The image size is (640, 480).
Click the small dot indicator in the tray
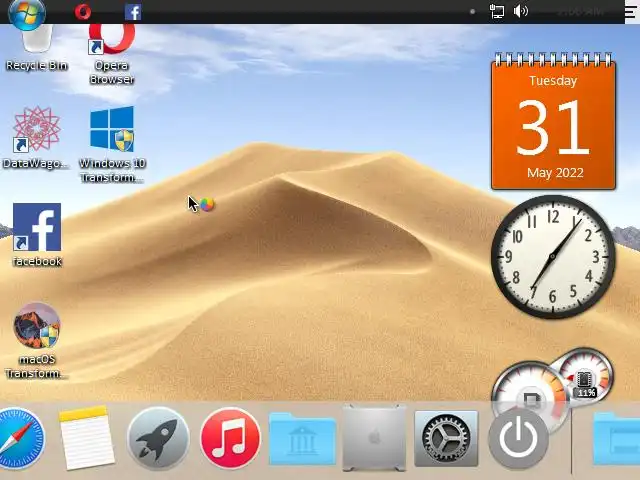[473, 12]
